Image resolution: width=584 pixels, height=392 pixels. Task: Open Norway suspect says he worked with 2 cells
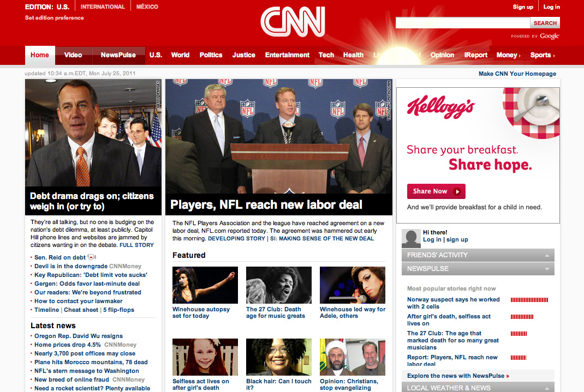coord(453,303)
